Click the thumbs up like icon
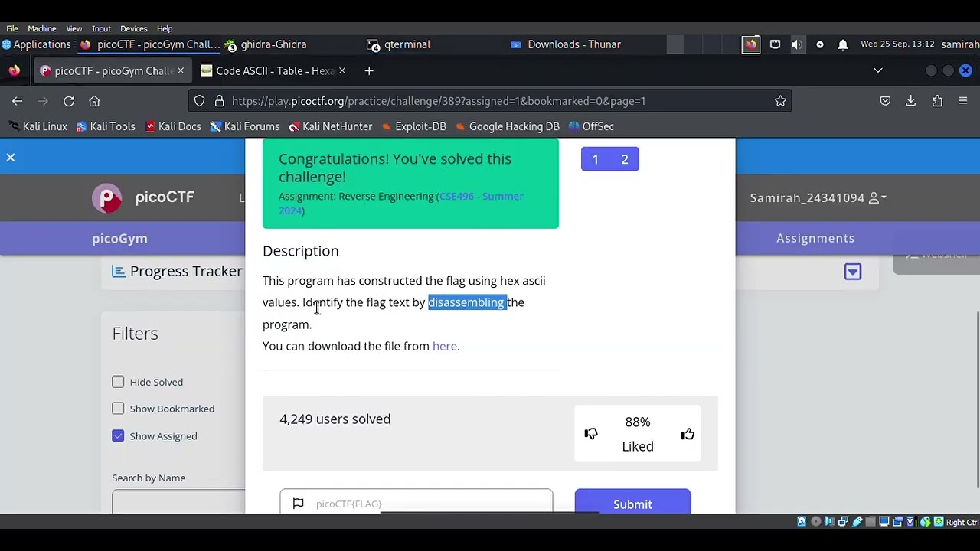 coord(688,434)
